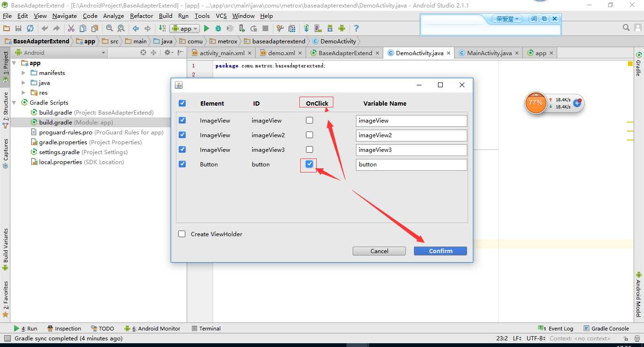Image resolution: width=644 pixels, height=347 pixels.
Task: Enable OnClick for the imageView3 row
Action: (x=309, y=149)
